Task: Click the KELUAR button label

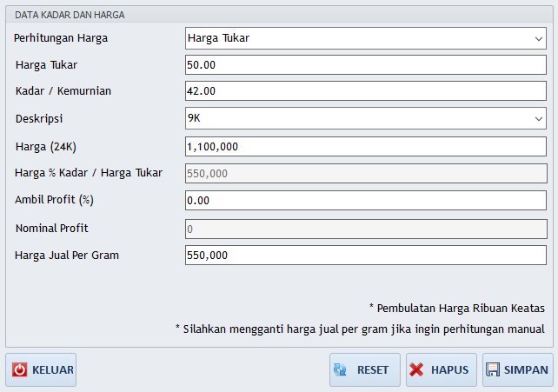Action: tap(53, 370)
